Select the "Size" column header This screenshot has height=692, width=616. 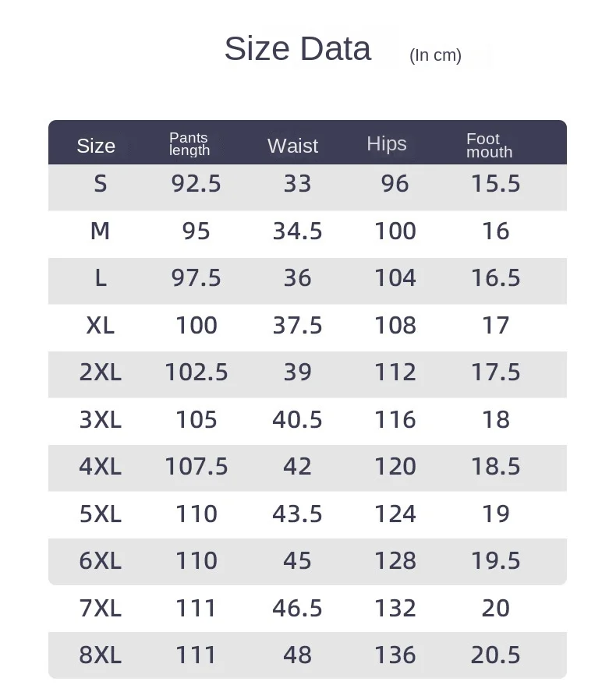96,146
